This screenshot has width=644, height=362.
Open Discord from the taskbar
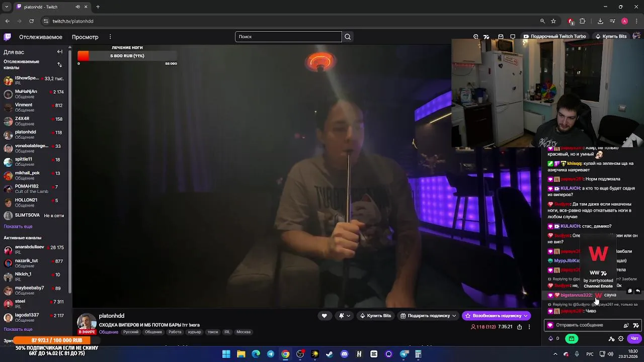[x=344, y=354]
